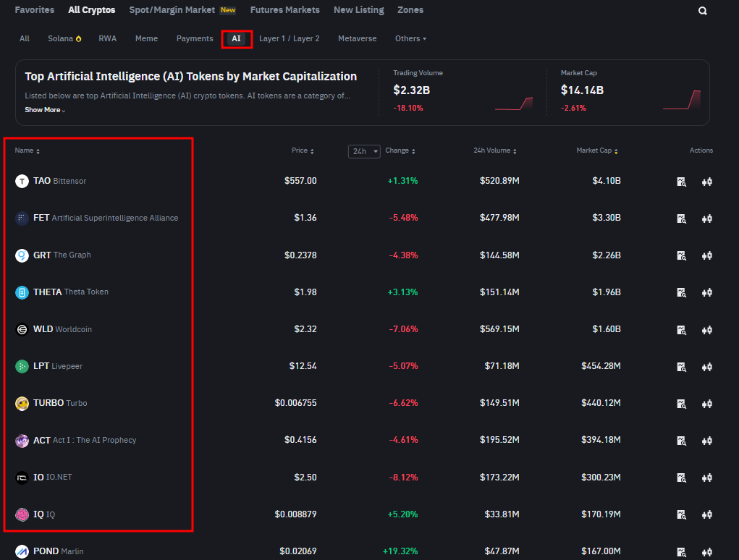Open the WLD row details icon

(682, 330)
